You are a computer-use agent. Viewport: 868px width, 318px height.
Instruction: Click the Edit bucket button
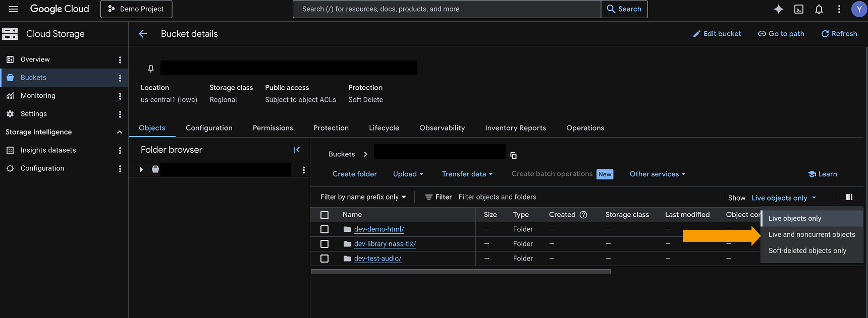[717, 34]
